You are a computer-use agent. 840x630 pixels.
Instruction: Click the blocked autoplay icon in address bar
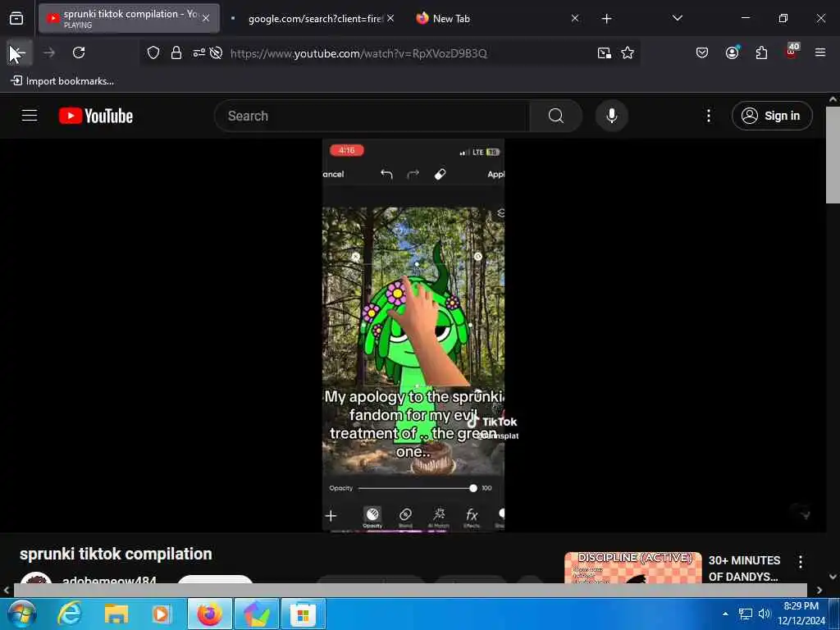216,52
